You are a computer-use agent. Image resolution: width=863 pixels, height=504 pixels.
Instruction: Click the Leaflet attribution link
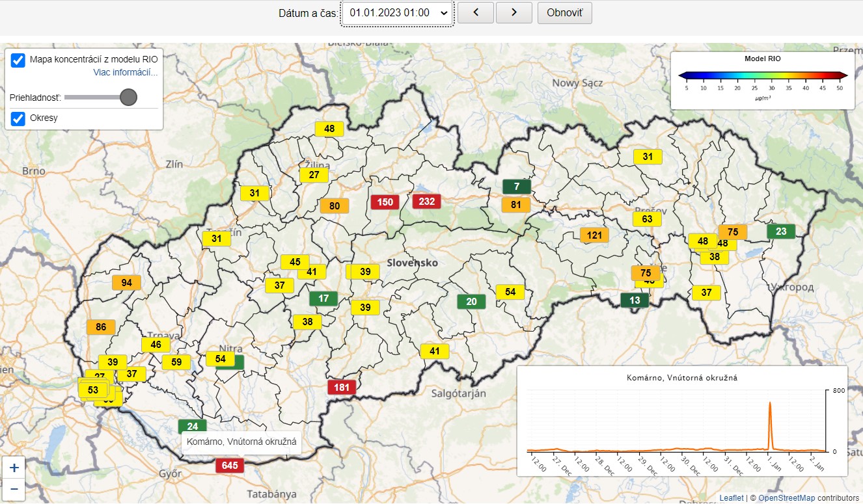coord(731,498)
